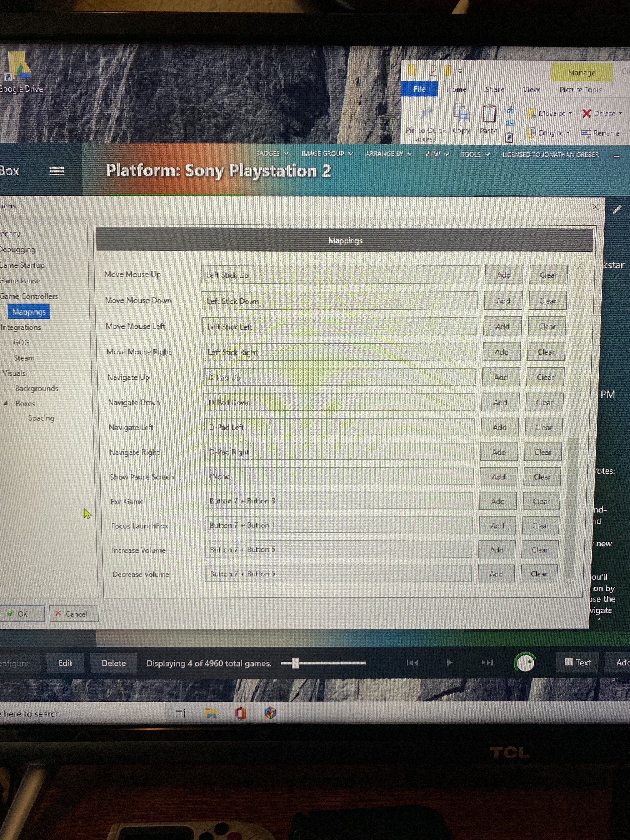This screenshot has width=630, height=840.
Task: Click Copy icon in File Explorer ribbon
Action: pyautogui.click(x=461, y=119)
